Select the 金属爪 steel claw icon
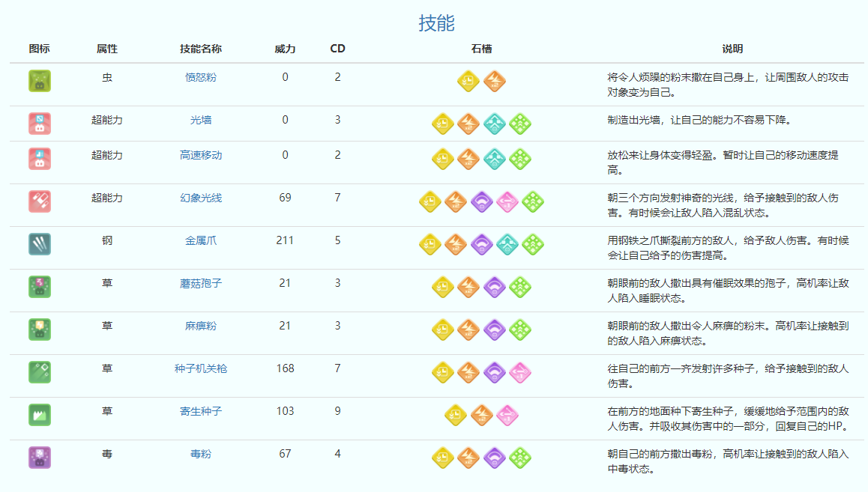The width and height of the screenshot is (868, 492). click(39, 244)
